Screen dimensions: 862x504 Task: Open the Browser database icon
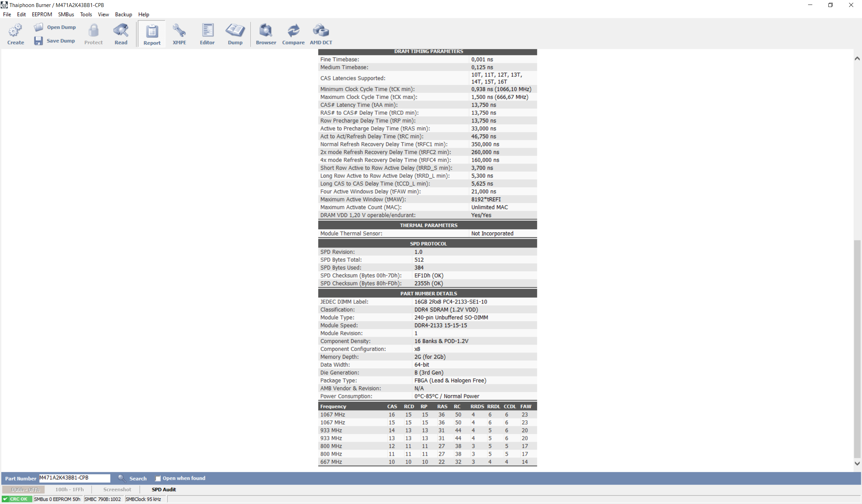pos(266,31)
